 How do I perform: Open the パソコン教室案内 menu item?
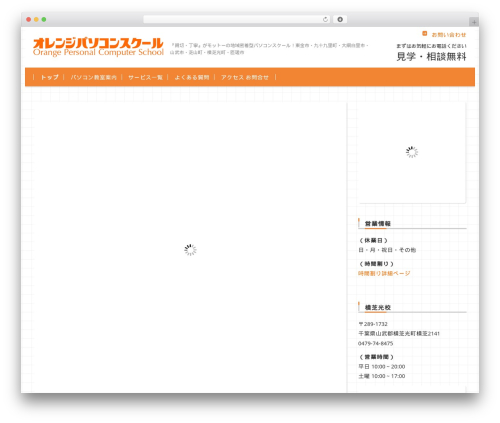[93, 77]
